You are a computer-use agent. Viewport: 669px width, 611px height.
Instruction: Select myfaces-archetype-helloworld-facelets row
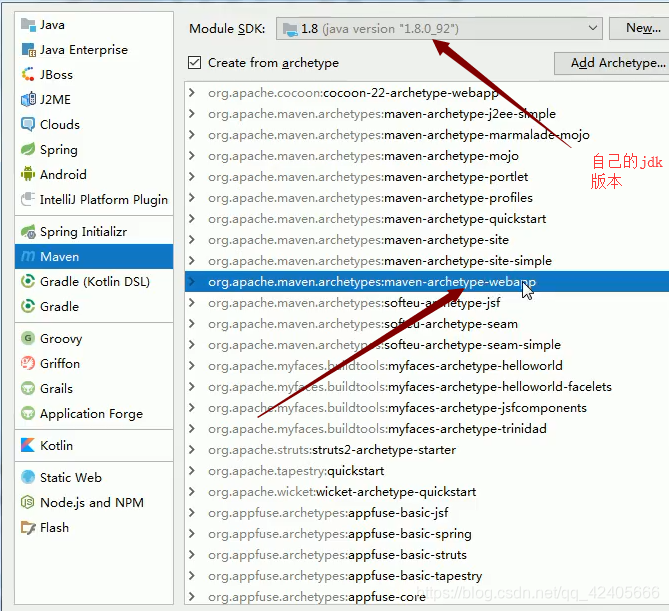tap(427, 387)
